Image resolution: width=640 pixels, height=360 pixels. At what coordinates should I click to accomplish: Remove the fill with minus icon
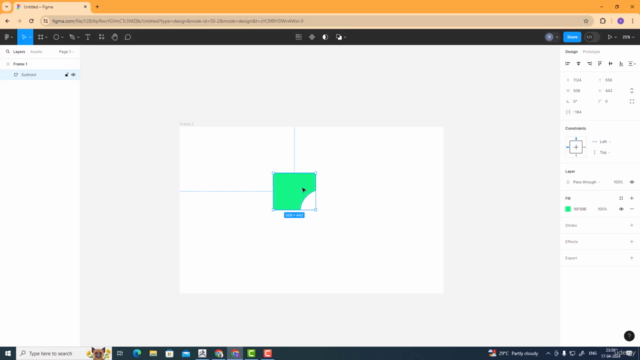pos(632,209)
